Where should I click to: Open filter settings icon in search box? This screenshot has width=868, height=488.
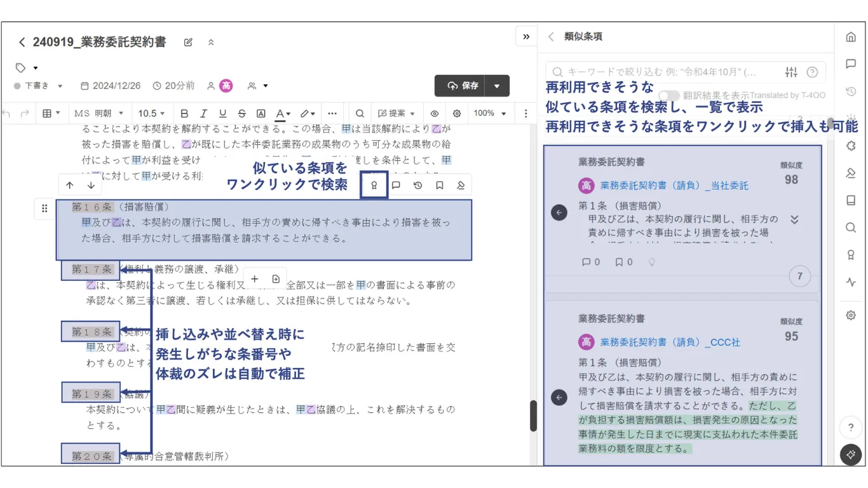coord(791,72)
